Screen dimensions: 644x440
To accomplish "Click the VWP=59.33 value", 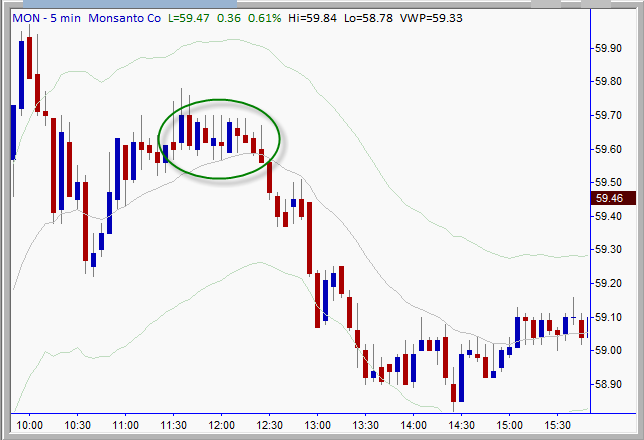I will click(x=431, y=18).
